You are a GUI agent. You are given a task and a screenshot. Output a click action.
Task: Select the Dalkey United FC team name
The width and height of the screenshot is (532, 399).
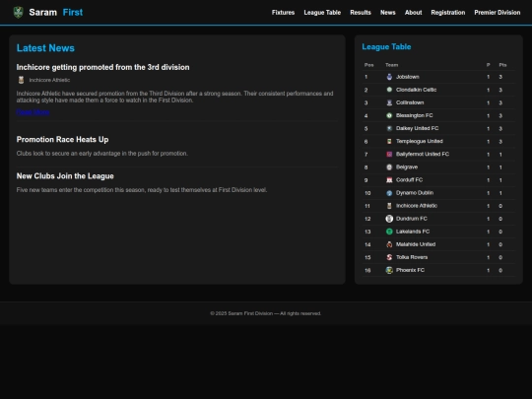pos(417,129)
